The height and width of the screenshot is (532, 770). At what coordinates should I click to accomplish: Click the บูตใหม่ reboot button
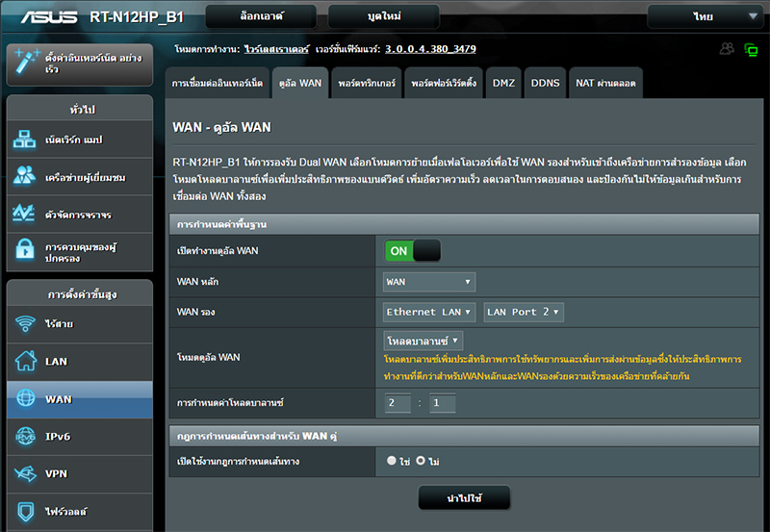pos(383,16)
